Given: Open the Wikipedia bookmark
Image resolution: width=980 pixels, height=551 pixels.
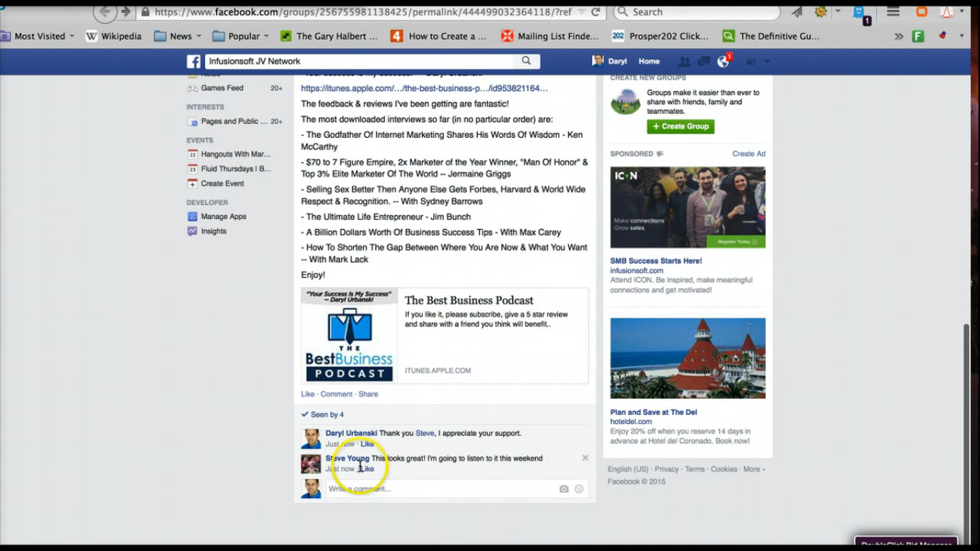Looking at the screenshot, I should pos(113,36).
